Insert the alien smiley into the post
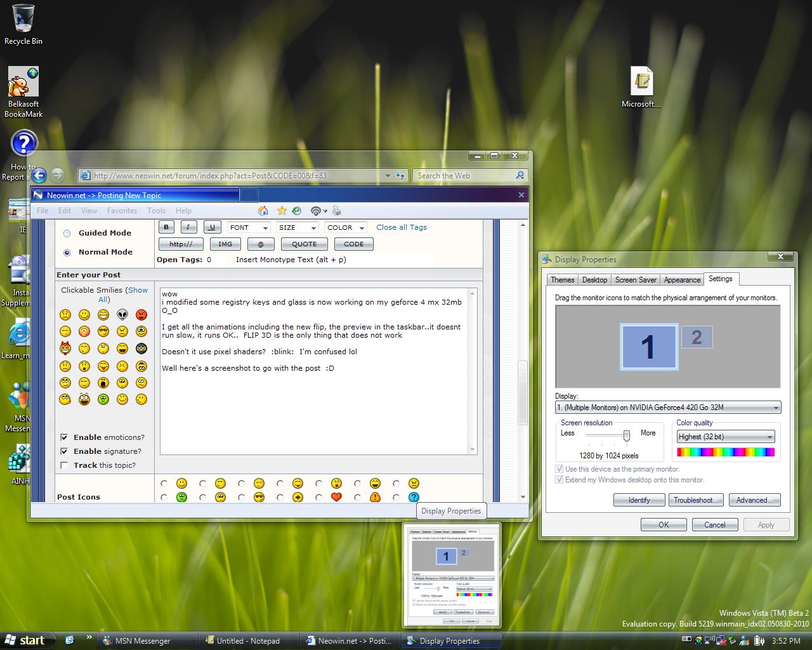 point(122,315)
